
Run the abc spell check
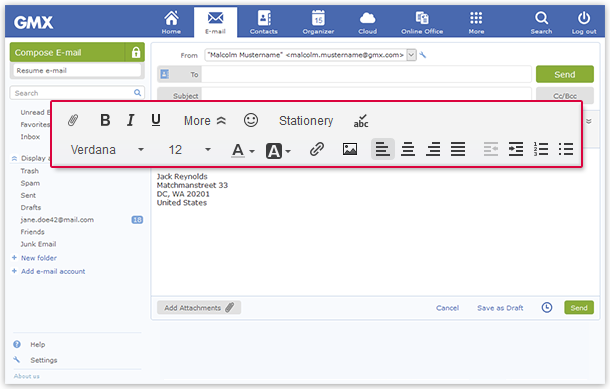tap(361, 121)
